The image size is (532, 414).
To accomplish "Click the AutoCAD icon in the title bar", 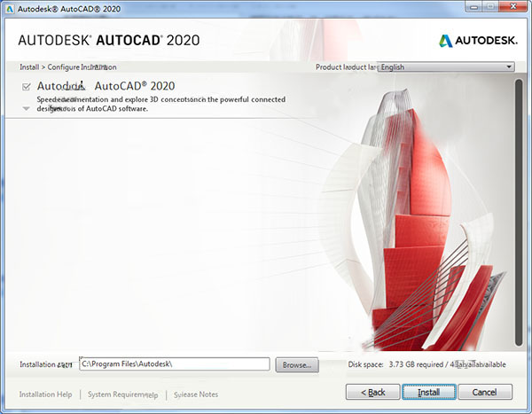I will pos(10,9).
